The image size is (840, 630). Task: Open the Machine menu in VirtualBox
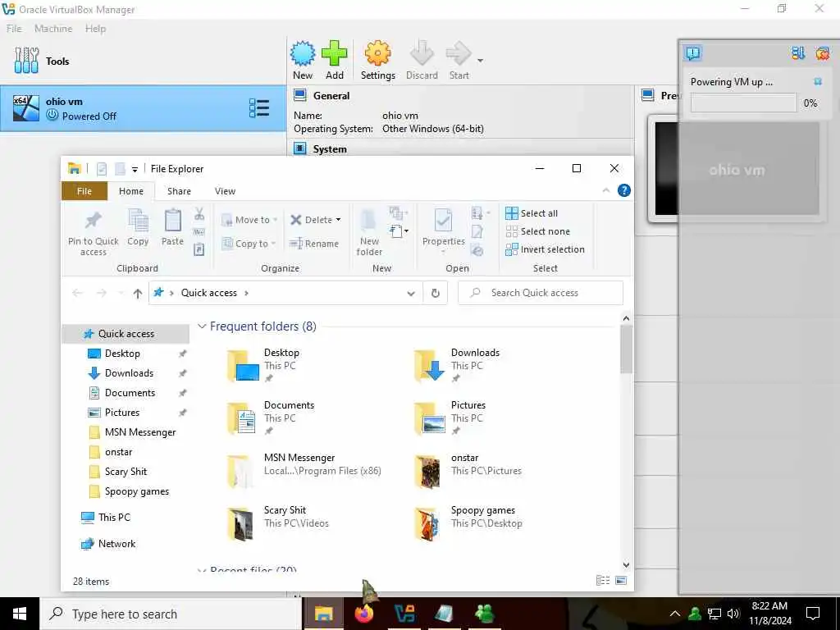coord(53,29)
